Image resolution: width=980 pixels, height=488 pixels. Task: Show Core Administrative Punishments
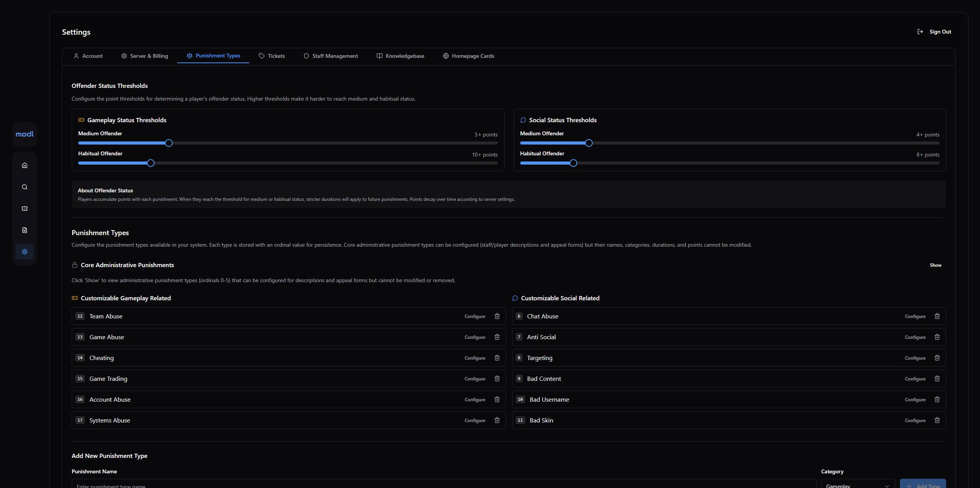click(x=935, y=265)
